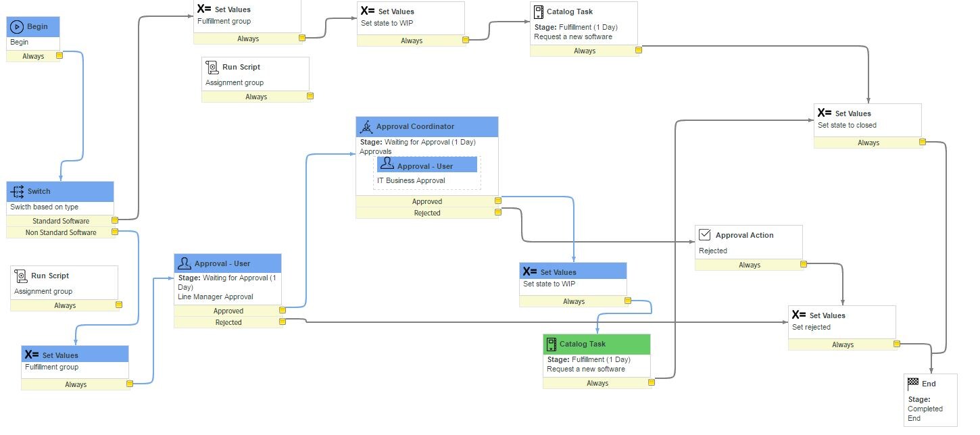Select 'Rejected' condition under Approval Coordinator

(427, 213)
